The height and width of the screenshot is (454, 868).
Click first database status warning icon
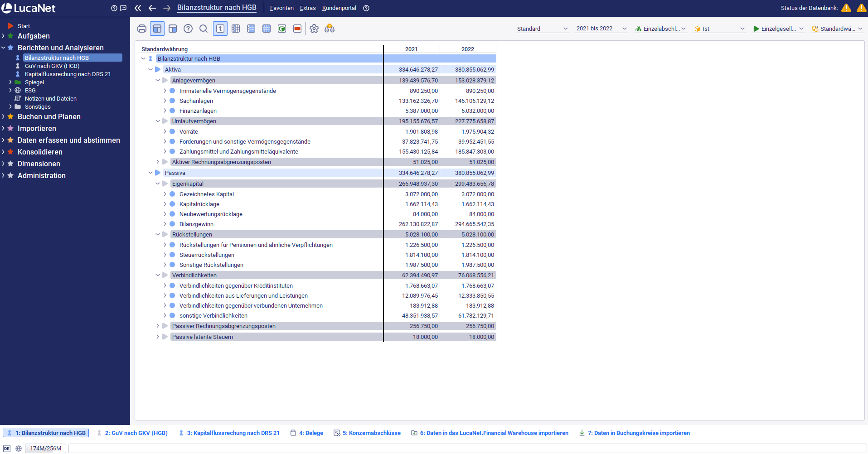tap(846, 8)
